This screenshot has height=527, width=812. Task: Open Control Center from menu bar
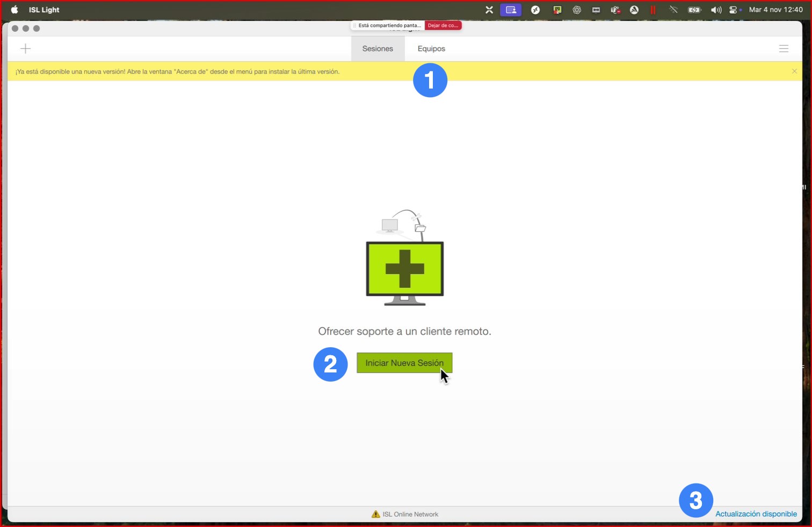(734, 10)
